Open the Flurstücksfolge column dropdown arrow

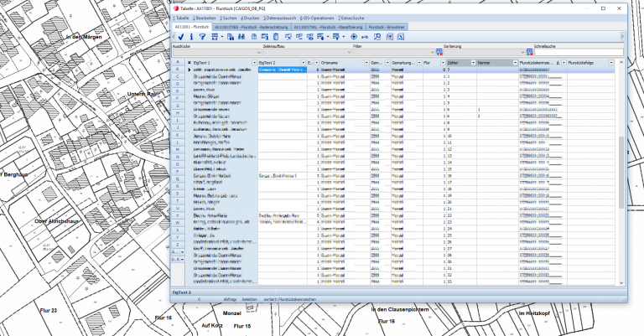pyautogui.click(x=611, y=63)
